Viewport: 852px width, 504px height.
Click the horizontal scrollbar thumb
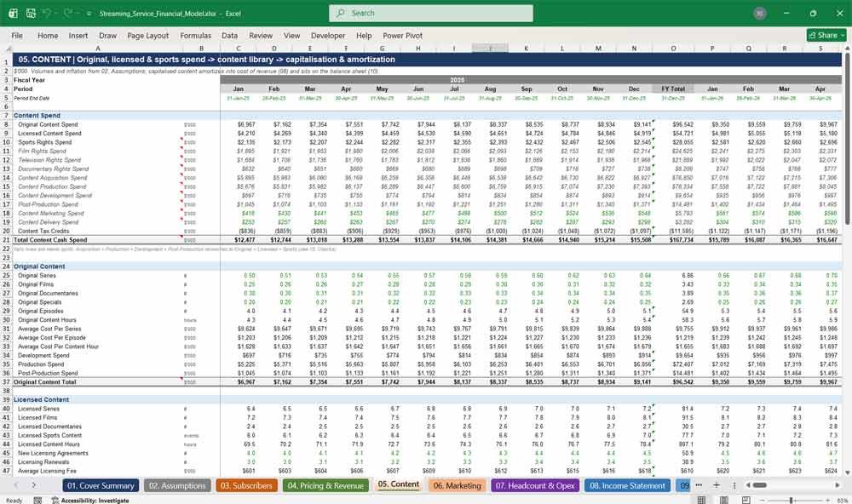[760, 485]
